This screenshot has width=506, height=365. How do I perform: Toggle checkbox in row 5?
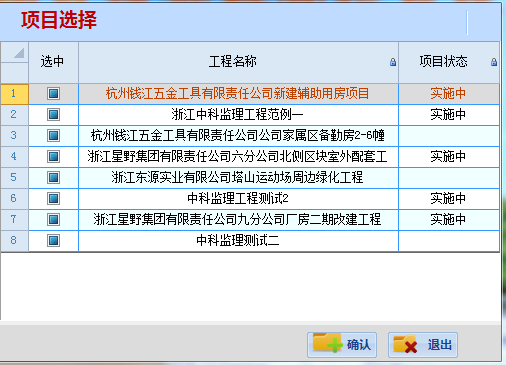click(x=53, y=177)
